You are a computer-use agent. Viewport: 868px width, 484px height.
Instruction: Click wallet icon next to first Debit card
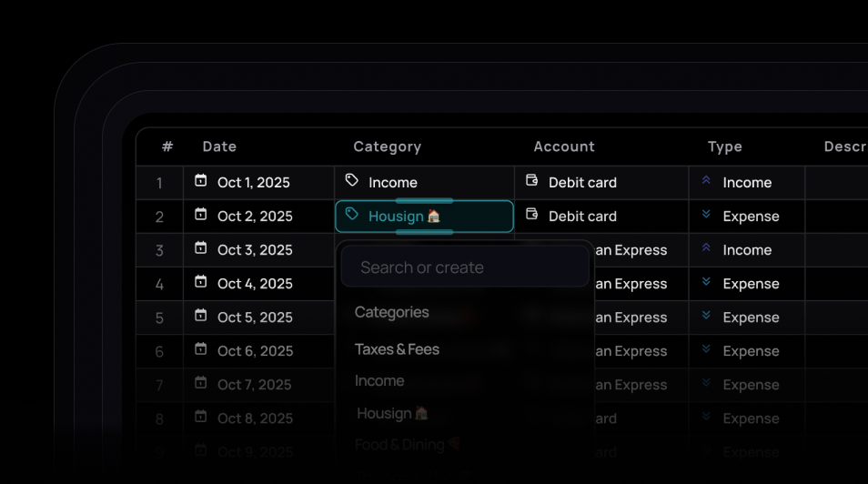tap(532, 181)
